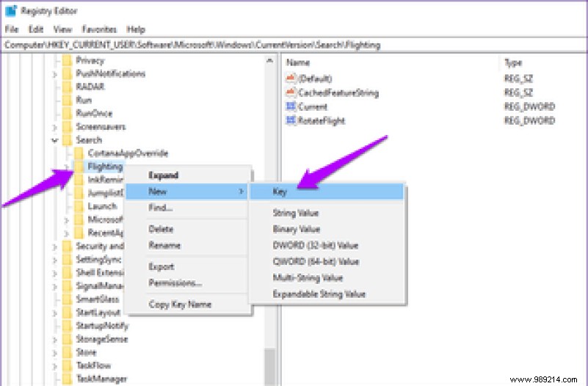
Task: Open the New submenu entry
Action: click(186, 192)
